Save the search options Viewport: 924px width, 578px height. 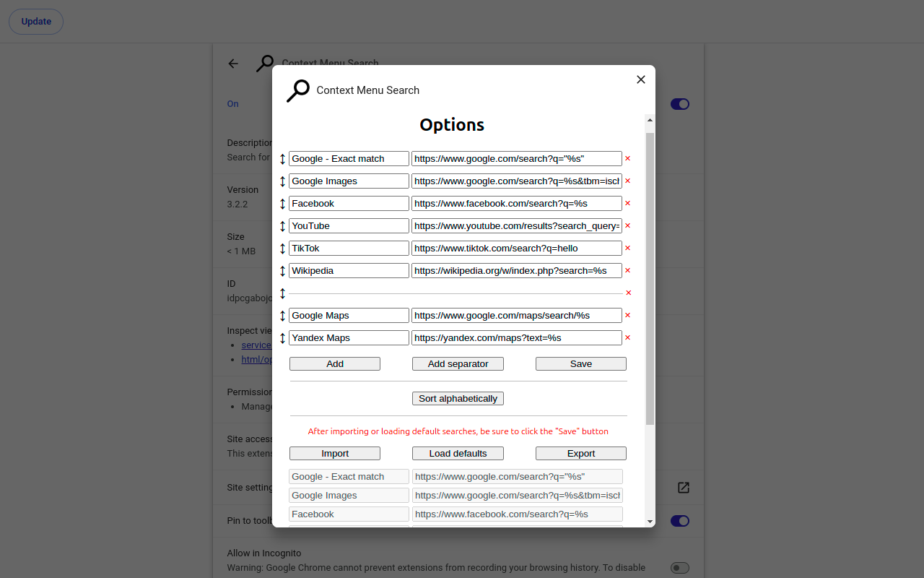(581, 364)
